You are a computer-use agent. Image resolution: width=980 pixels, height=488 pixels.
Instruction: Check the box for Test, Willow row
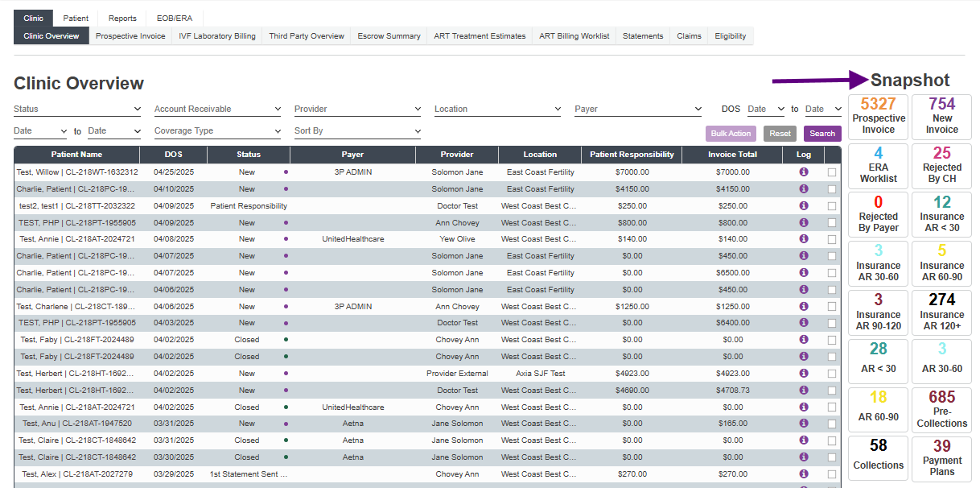[x=831, y=172]
